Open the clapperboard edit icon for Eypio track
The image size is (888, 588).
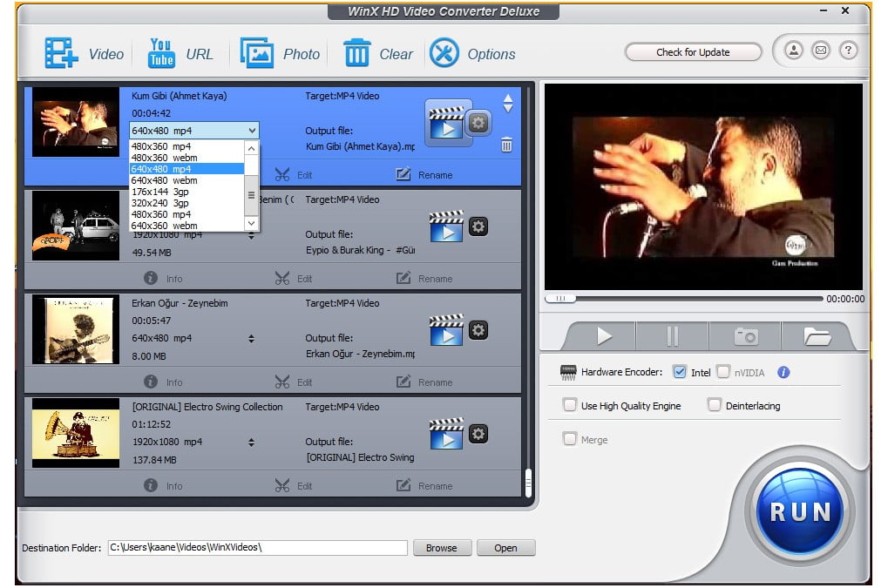pos(448,226)
